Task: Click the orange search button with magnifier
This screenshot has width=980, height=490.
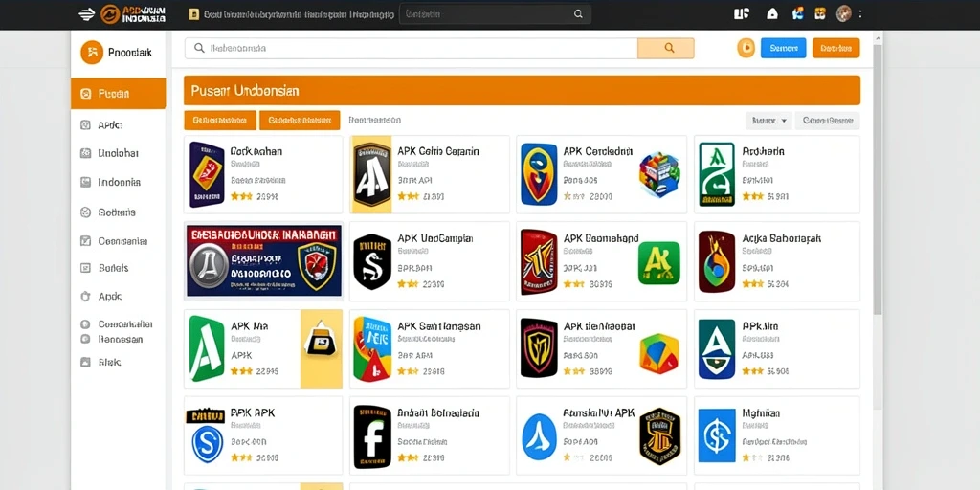Action: pos(666,48)
